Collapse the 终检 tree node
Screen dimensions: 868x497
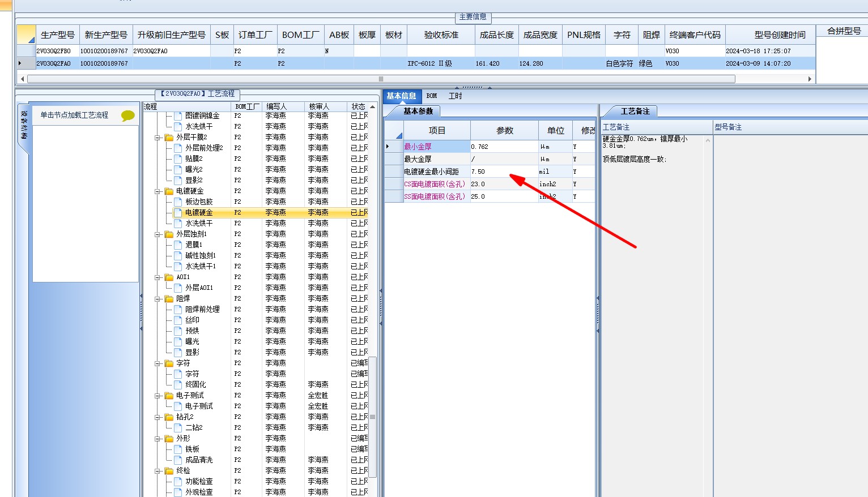click(x=158, y=471)
